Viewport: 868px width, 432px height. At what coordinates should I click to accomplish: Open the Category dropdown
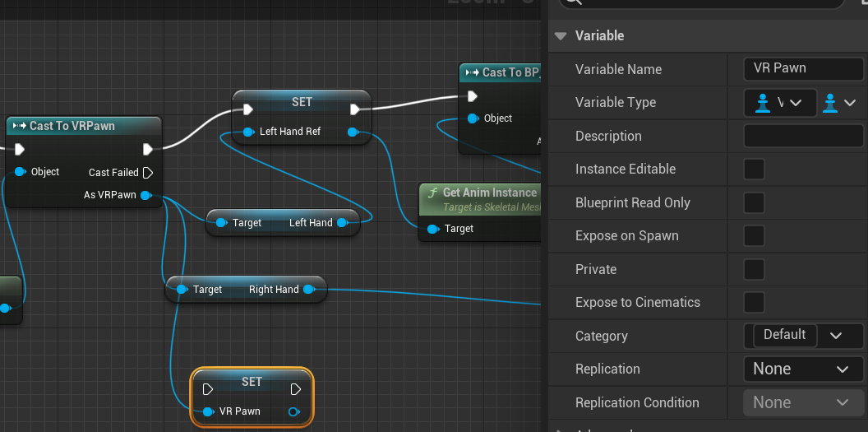point(836,336)
